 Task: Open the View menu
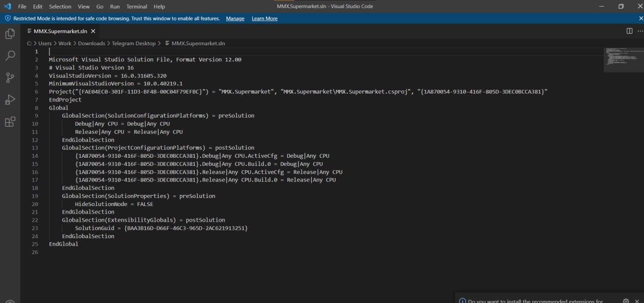coord(84,7)
